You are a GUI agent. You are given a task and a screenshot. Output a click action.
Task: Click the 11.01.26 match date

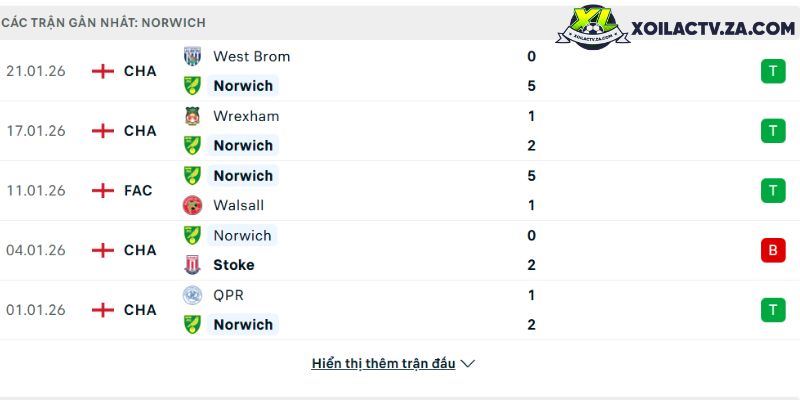[x=36, y=190]
